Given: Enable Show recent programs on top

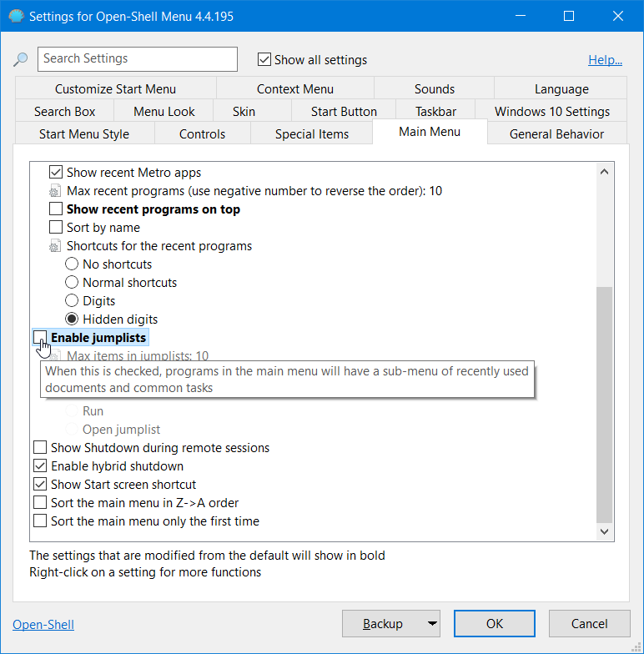Looking at the screenshot, I should (x=56, y=209).
